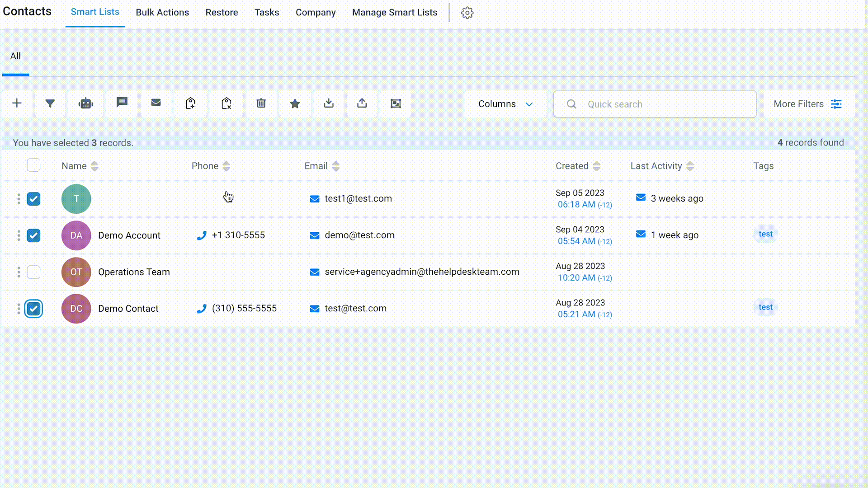The height and width of the screenshot is (488, 868).
Task: Click the export contacts upload icon
Action: [362, 103]
